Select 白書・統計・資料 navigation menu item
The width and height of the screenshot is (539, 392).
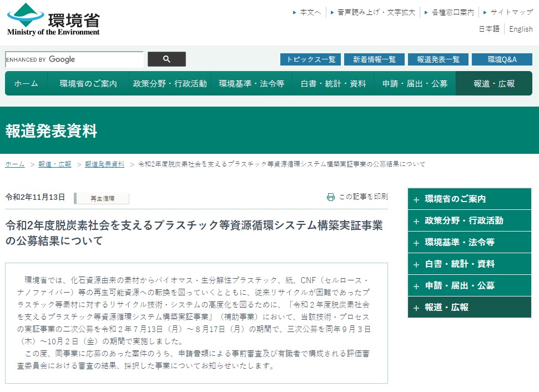pyautogui.click(x=333, y=84)
